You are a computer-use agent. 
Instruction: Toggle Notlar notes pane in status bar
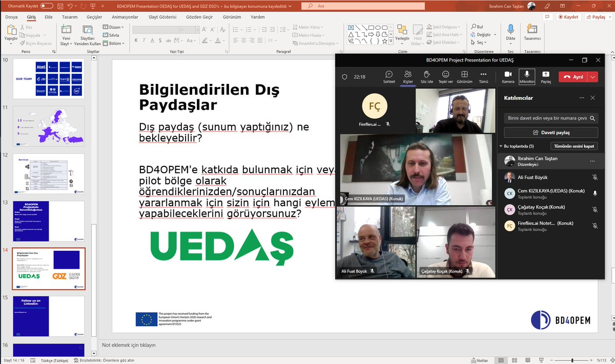coord(479,360)
